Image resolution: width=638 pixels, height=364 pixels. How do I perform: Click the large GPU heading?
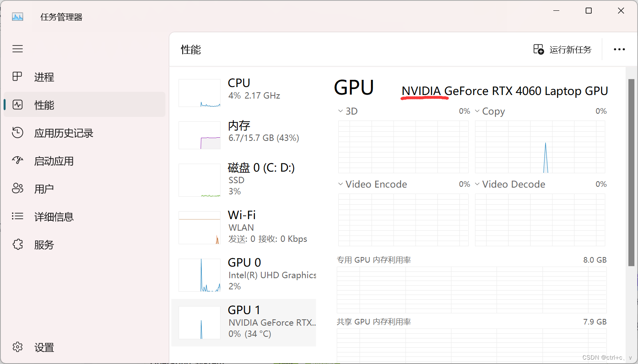354,87
